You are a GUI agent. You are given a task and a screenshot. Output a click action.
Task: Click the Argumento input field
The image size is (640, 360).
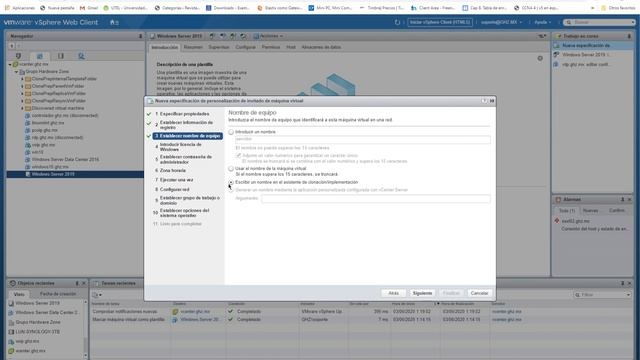click(x=376, y=198)
